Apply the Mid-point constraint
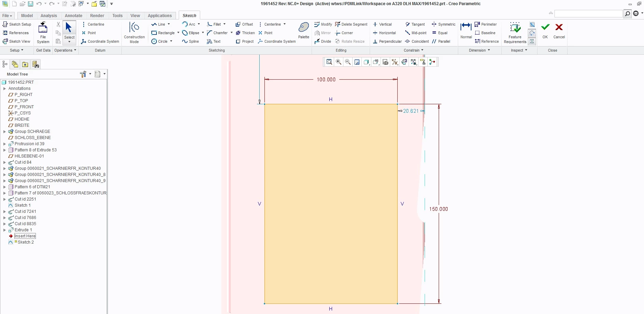This screenshot has height=314, width=644. pos(416,33)
